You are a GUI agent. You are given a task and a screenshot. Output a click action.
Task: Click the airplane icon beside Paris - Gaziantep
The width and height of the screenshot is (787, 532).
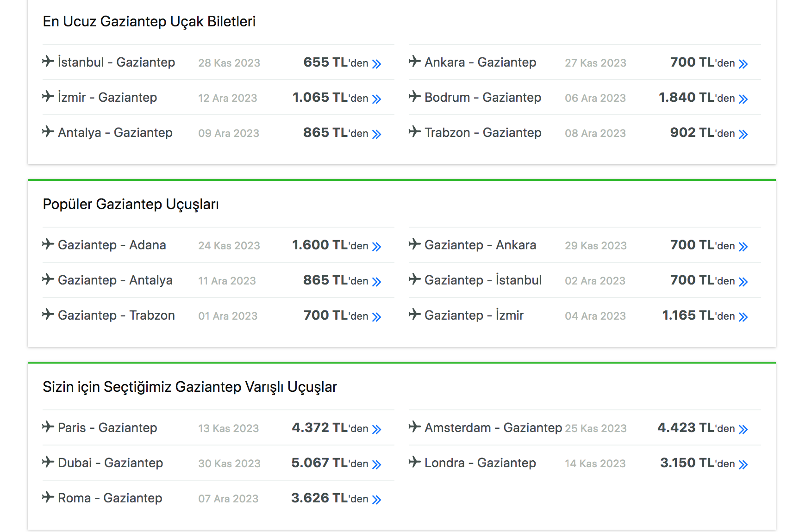pos(48,427)
